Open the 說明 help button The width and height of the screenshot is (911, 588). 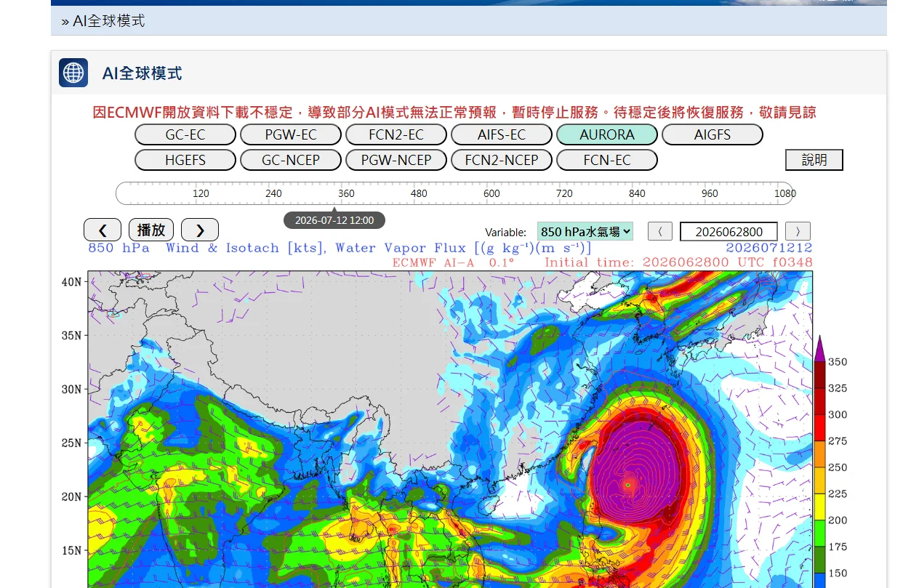coord(814,160)
